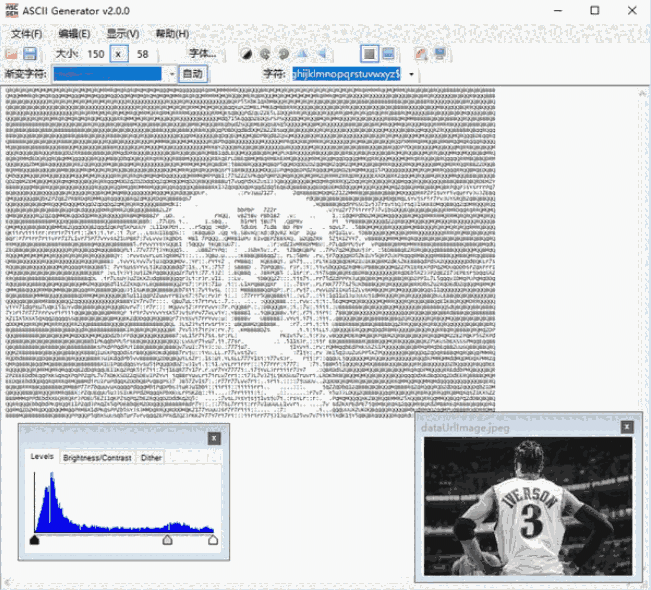Click the flip vertical triangle icon
Viewport: 651px width, 590px height.
coord(322,53)
